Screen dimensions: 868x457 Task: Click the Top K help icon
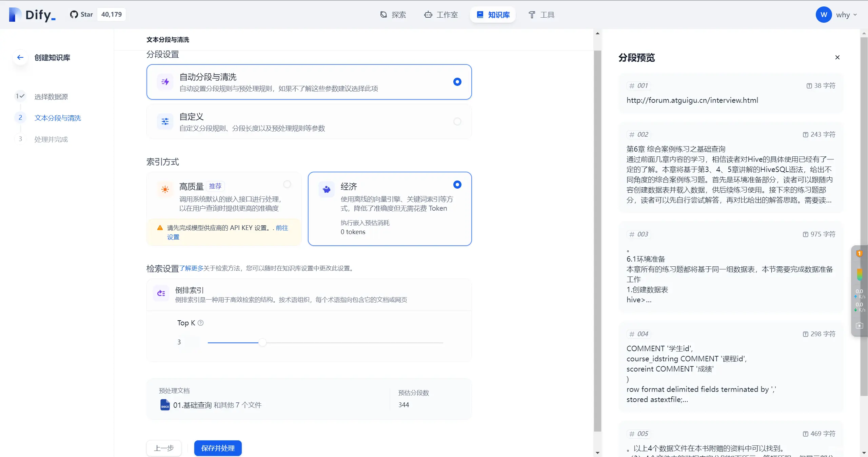pos(201,323)
